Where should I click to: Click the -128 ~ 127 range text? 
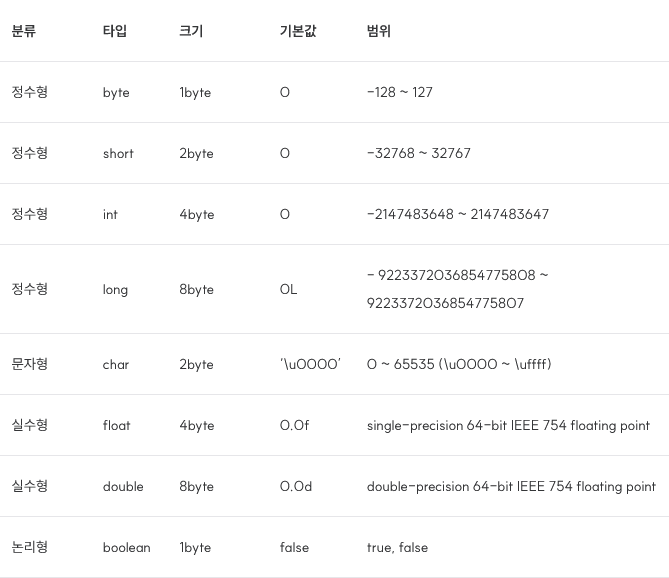[400, 92]
